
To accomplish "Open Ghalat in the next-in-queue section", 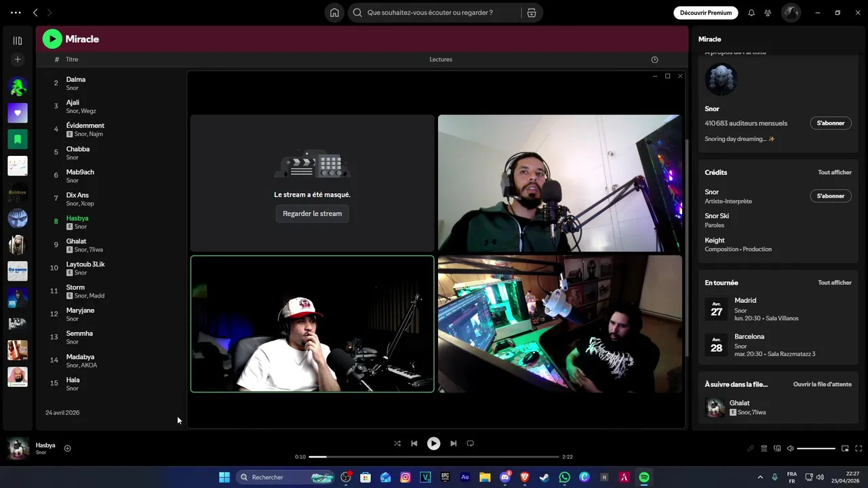I will (778, 407).
